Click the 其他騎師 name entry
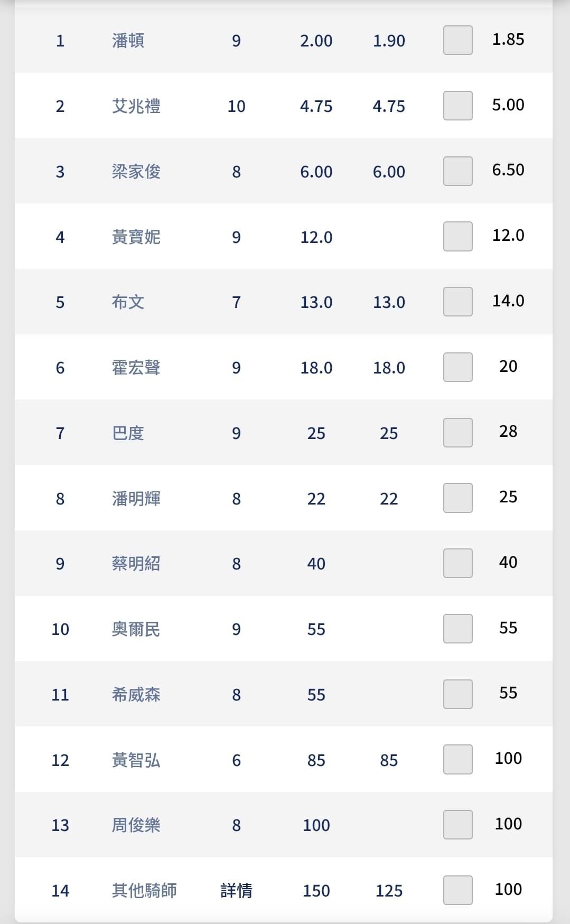 coord(144,891)
